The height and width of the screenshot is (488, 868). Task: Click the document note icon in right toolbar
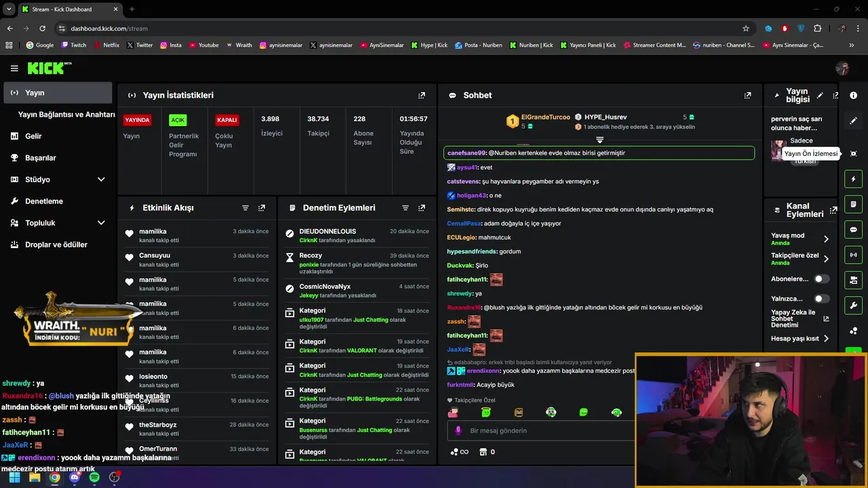tap(854, 205)
